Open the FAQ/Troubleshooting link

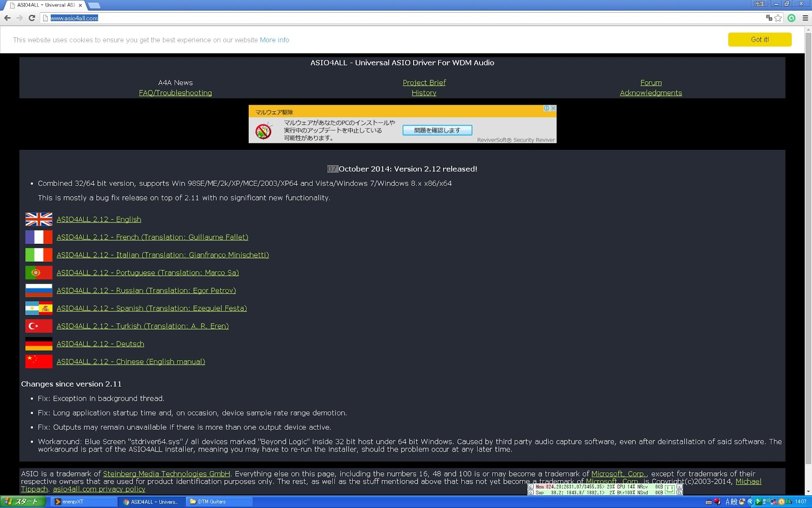point(176,92)
